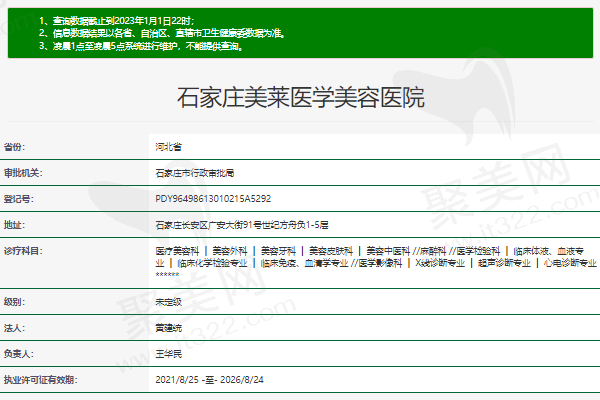
Task: Click 超声诊断专业 in the departments list
Action: click(x=504, y=263)
